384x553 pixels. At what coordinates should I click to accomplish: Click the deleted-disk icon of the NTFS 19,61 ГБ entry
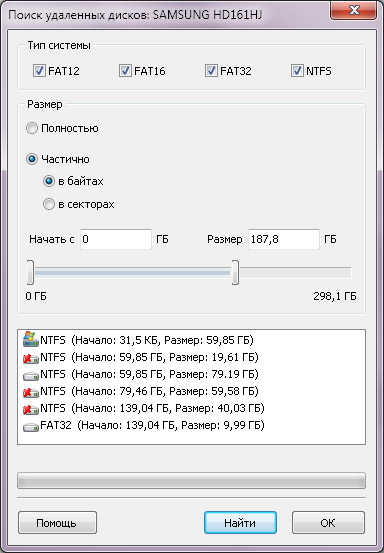[31, 359]
